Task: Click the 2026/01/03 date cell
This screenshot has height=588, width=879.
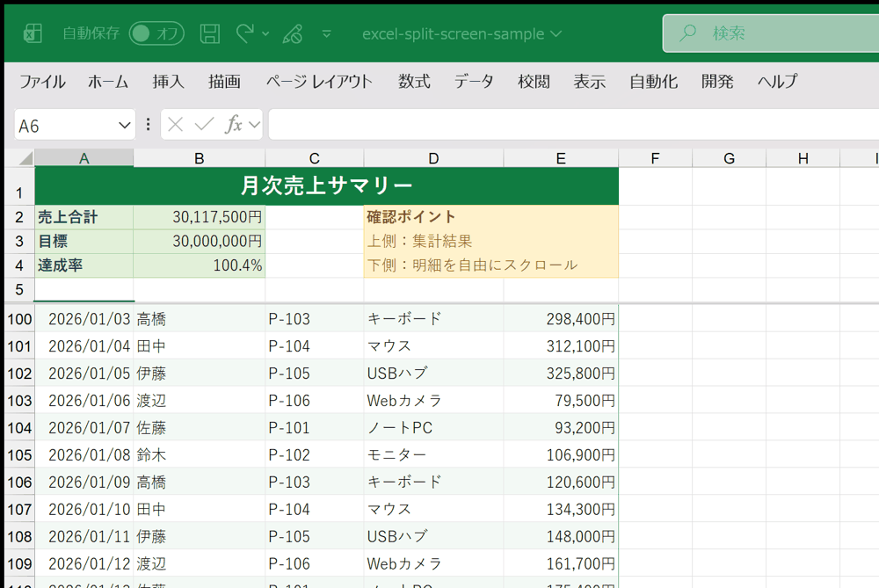Action: [x=84, y=319]
